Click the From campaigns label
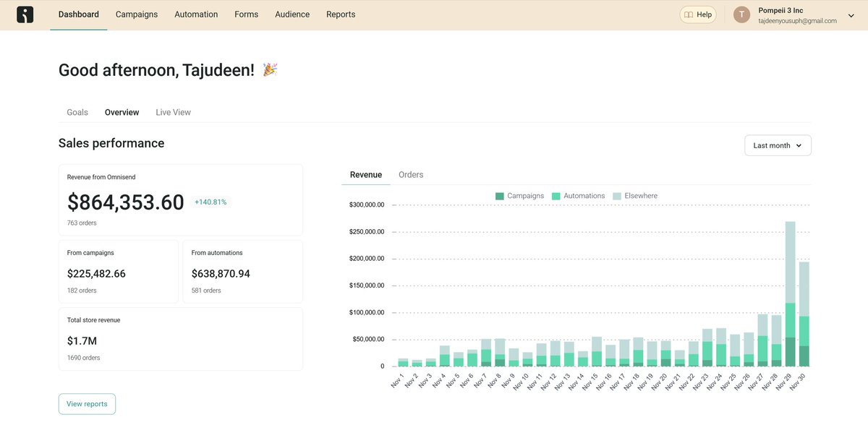 (x=90, y=253)
